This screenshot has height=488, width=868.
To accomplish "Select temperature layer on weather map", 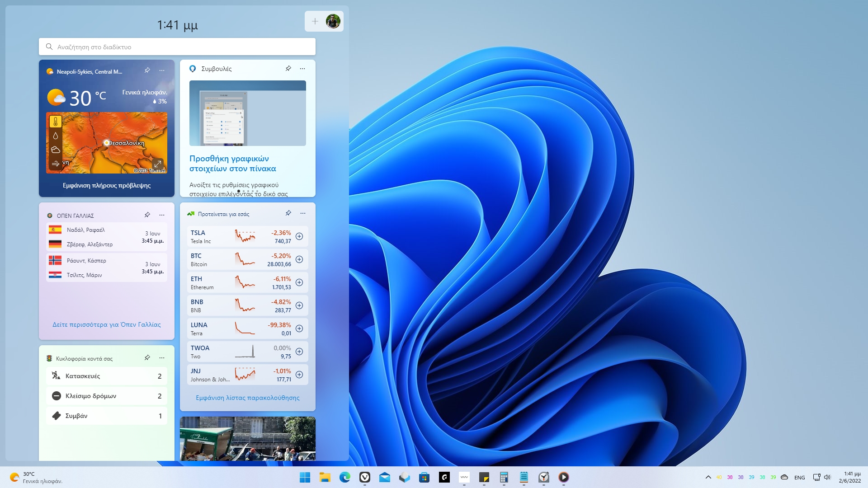I will 56,122.
